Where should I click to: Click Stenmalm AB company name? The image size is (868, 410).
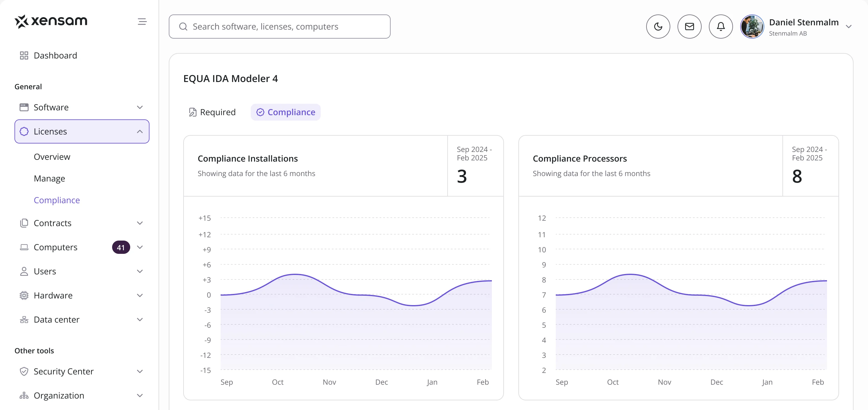pyautogui.click(x=788, y=33)
